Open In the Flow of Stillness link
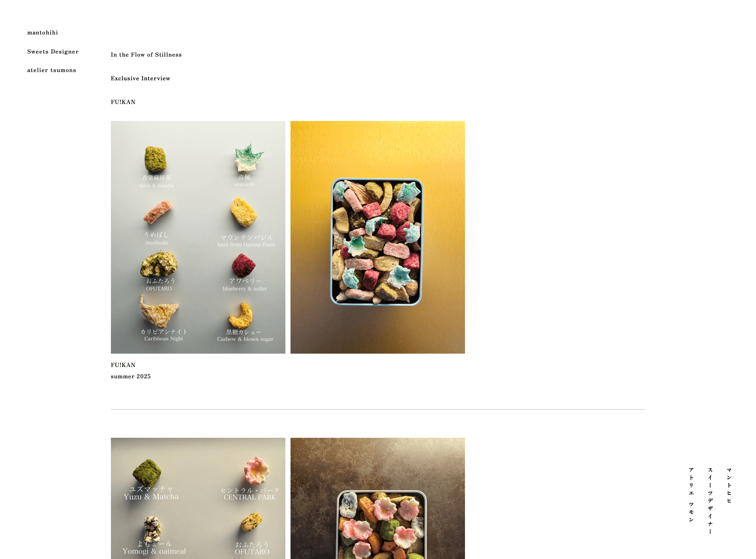This screenshot has width=756, height=559. point(146,55)
